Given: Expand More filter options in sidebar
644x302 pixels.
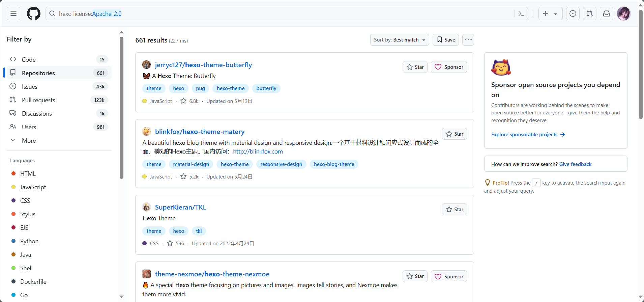Looking at the screenshot, I should point(29,141).
